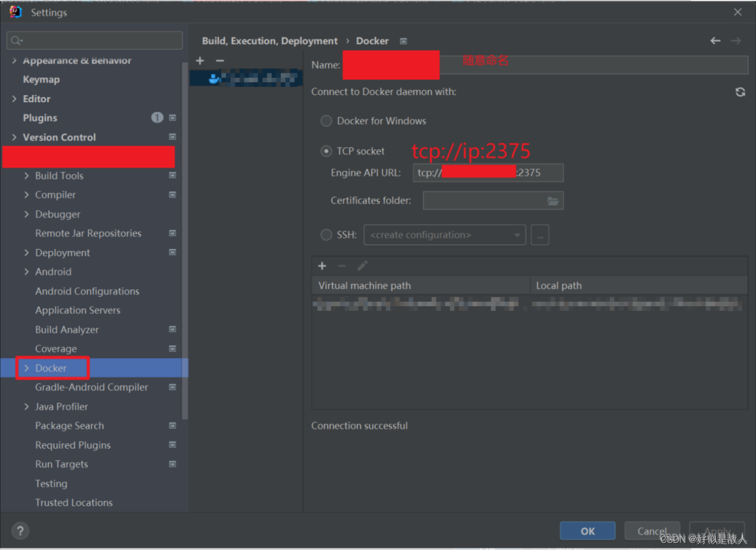Click the settings tree vertical scrollbar

tap(185, 242)
